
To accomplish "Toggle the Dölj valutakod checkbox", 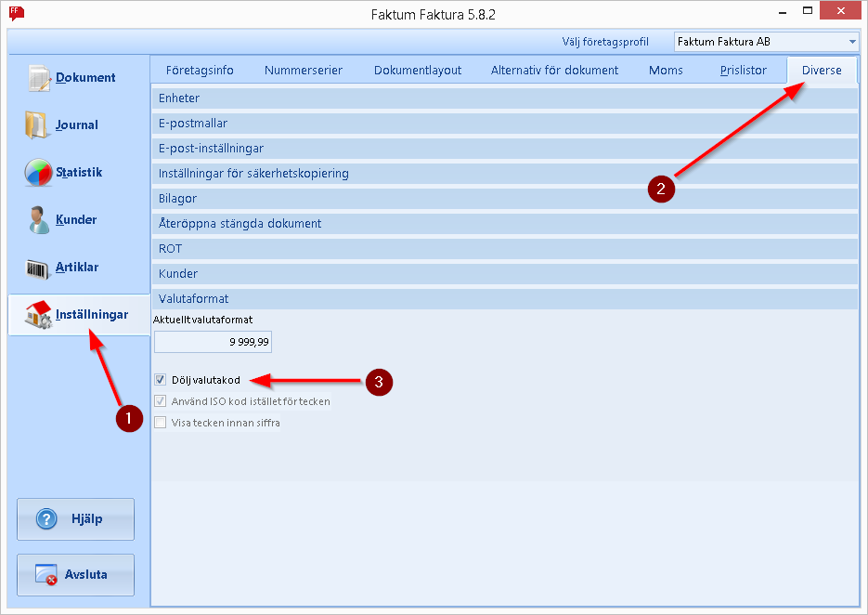I will [161, 380].
